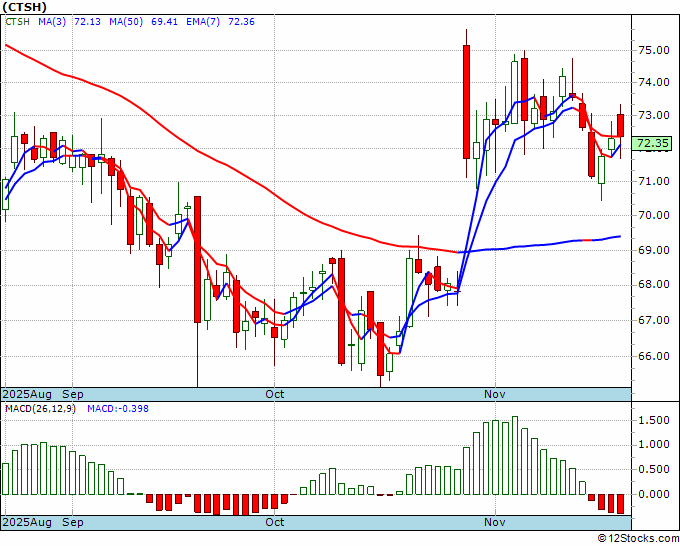680x546 pixels.
Task: Click the 70.00 price axis label
Action: pyautogui.click(x=654, y=216)
